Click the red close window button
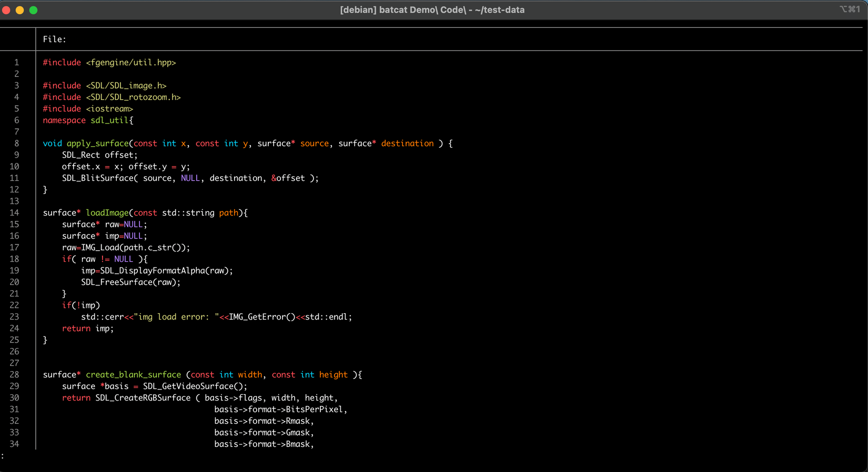The image size is (868, 472). (x=6, y=10)
